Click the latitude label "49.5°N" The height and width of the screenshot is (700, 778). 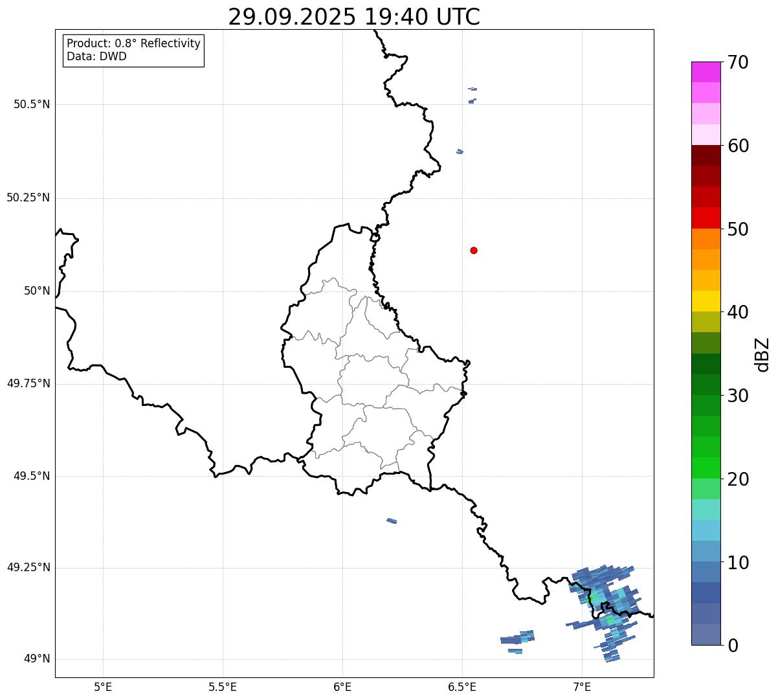(31, 477)
